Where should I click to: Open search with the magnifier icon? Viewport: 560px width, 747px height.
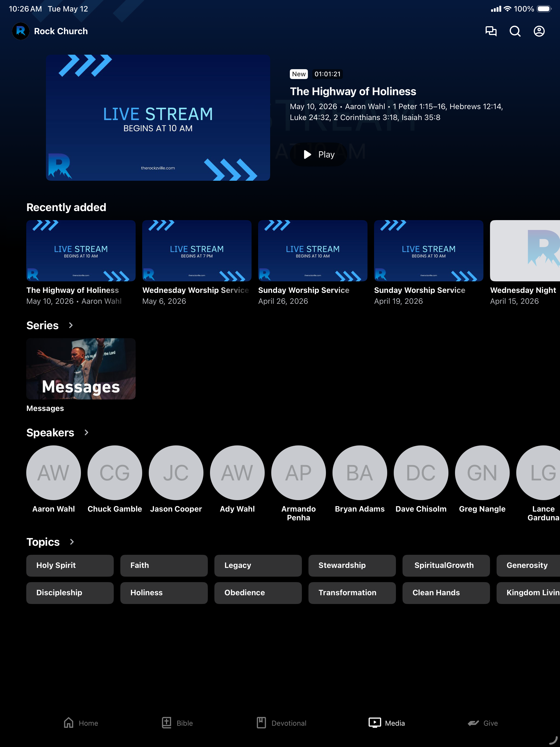[515, 31]
